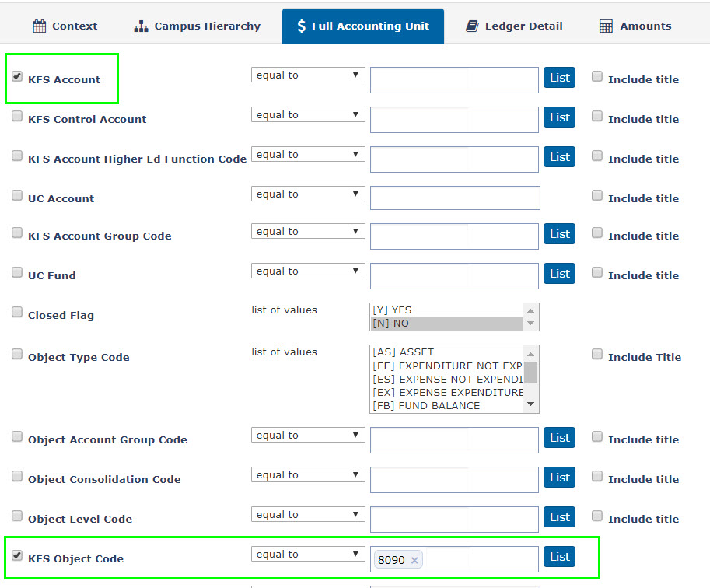Enable the UC Fund checkbox
The width and height of the screenshot is (710, 588).
click(x=17, y=273)
